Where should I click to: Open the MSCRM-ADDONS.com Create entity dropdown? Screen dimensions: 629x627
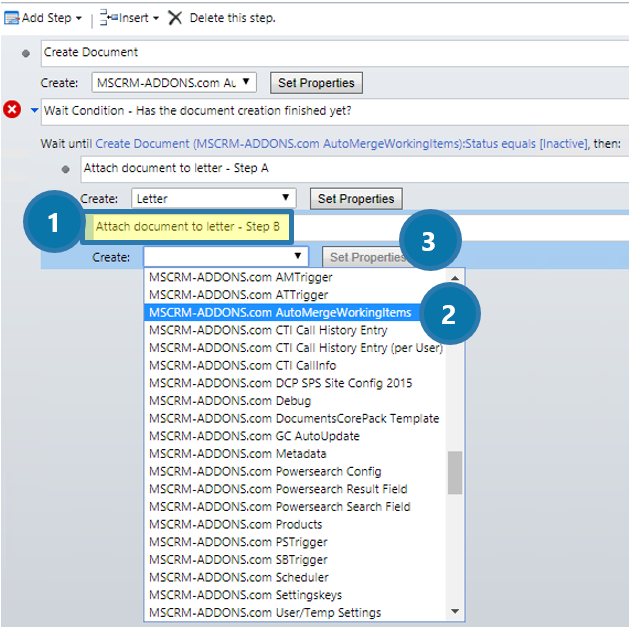pos(174,83)
